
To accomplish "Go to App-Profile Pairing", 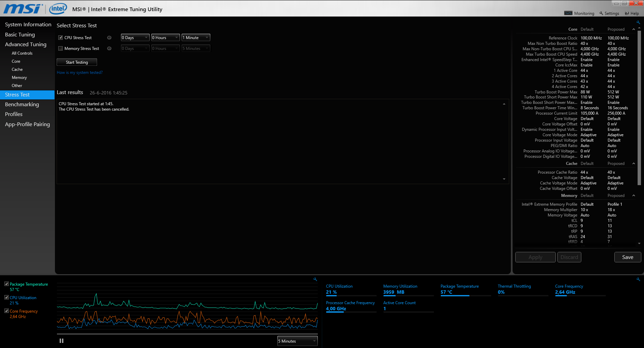I will (27, 124).
